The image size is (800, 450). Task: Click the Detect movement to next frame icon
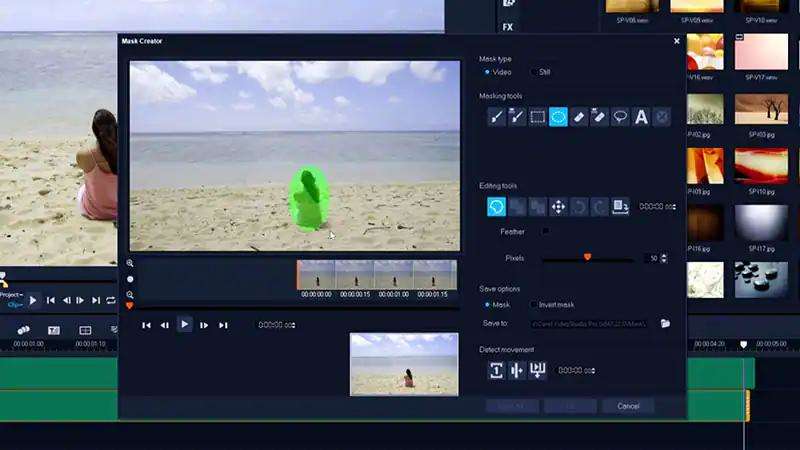pyautogui.click(x=496, y=370)
